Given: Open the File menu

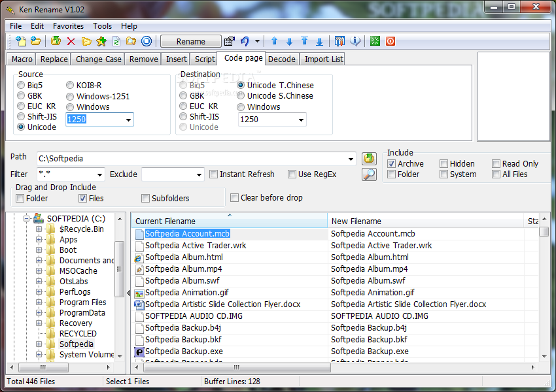Looking at the screenshot, I should point(16,26).
